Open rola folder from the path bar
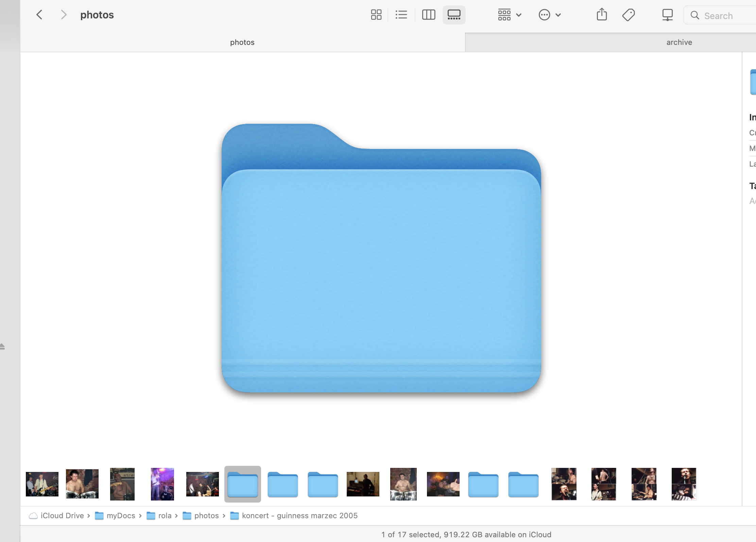Viewport: 756px width, 542px height. point(166,515)
